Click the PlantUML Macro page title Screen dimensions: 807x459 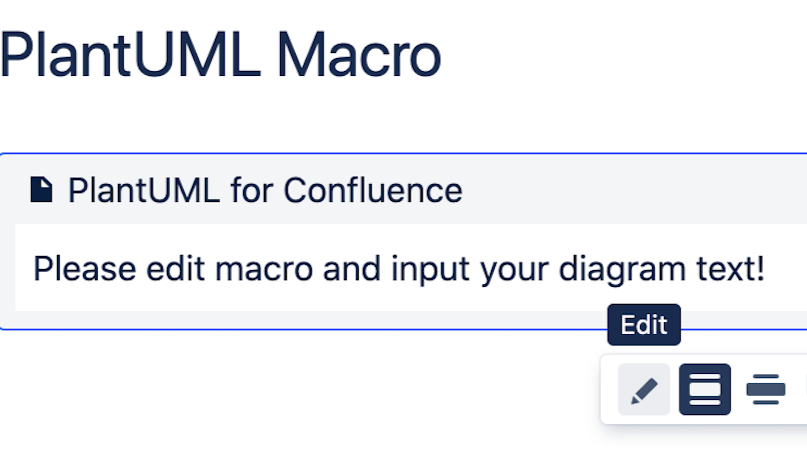(220, 56)
